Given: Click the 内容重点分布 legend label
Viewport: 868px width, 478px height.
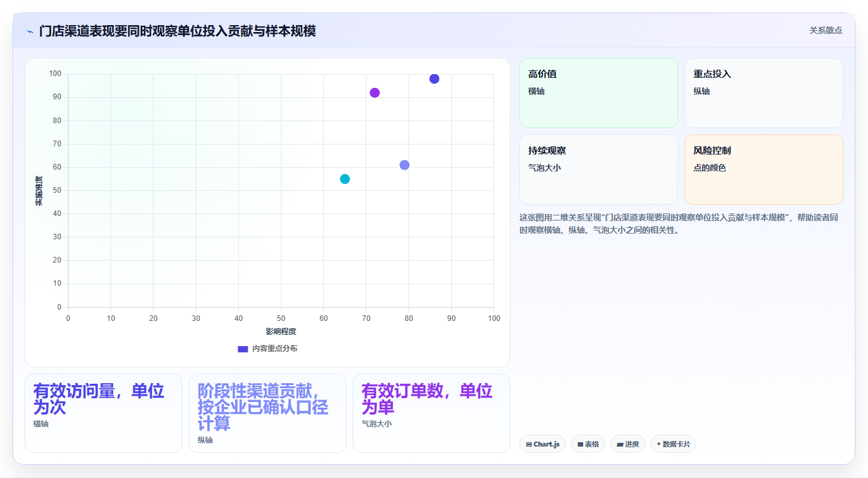Looking at the screenshot, I should tap(275, 349).
